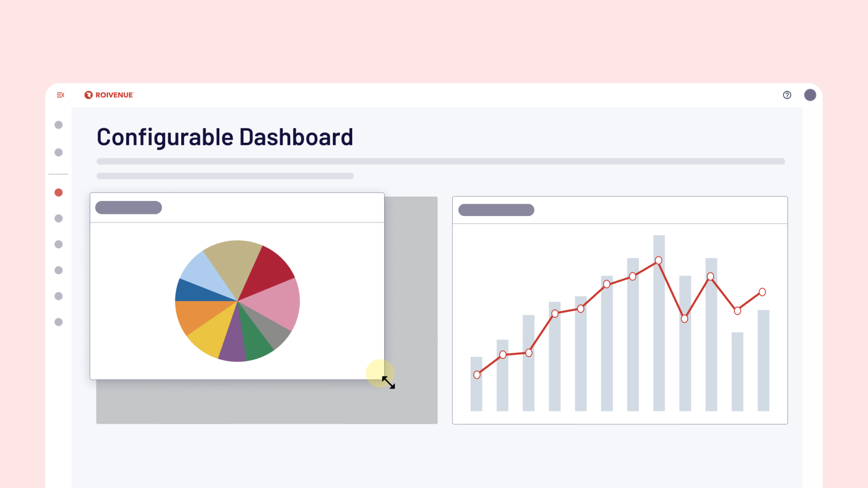
Task: Open the ROIVENUE logo home link
Action: click(109, 95)
